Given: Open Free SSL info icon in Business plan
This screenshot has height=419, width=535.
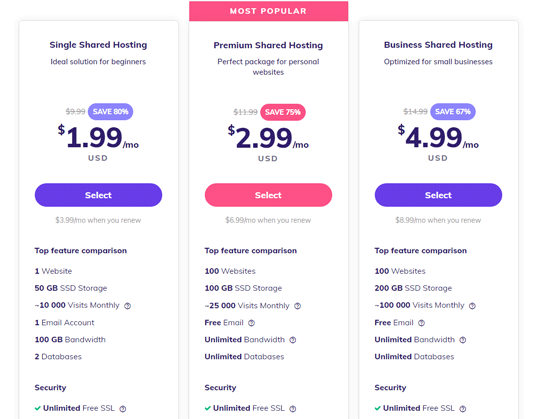Looking at the screenshot, I should click(x=463, y=409).
